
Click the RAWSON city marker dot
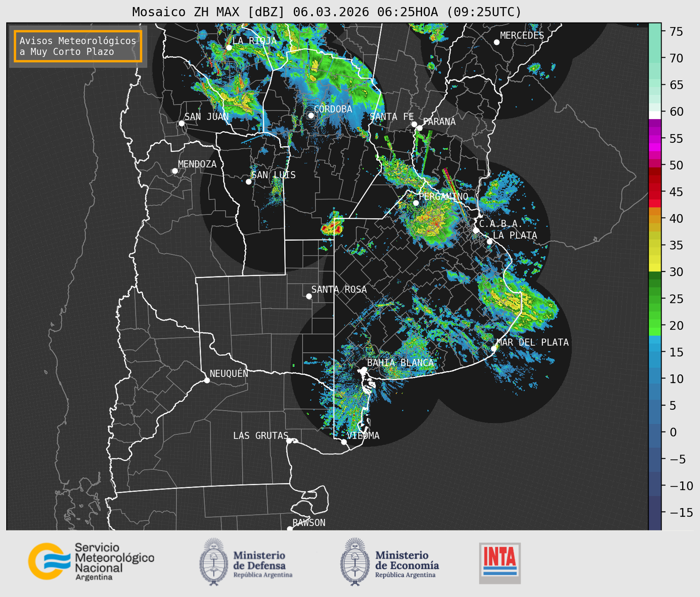point(290,529)
